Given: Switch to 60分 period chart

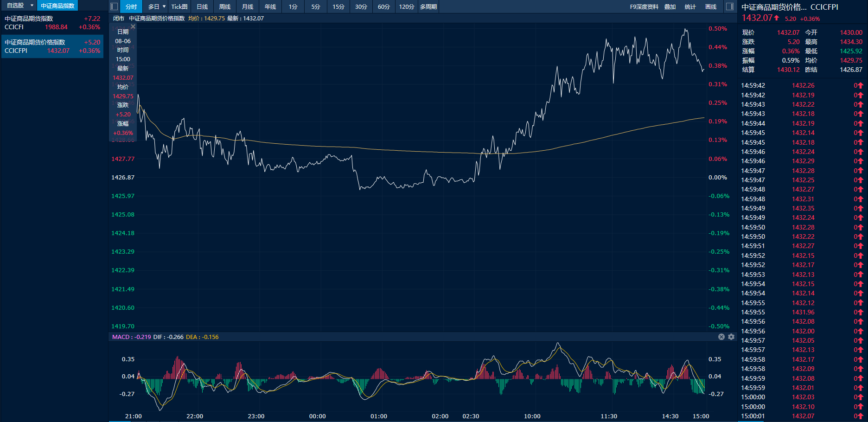Looking at the screenshot, I should coord(383,6).
